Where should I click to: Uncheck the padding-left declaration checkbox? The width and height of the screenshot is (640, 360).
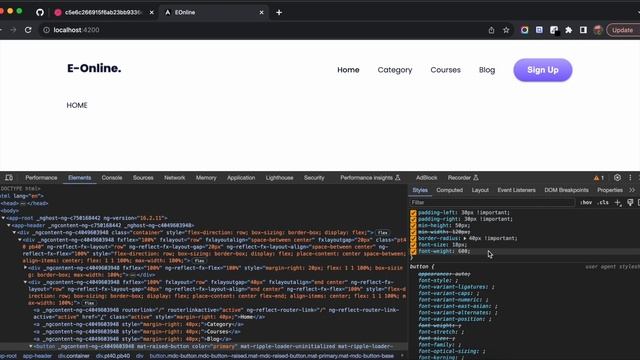click(x=413, y=213)
